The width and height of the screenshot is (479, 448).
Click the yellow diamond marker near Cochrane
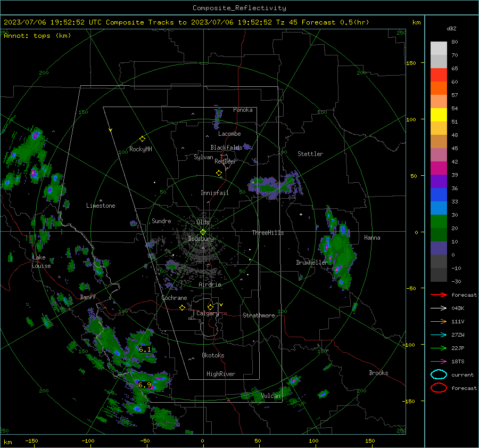click(182, 308)
